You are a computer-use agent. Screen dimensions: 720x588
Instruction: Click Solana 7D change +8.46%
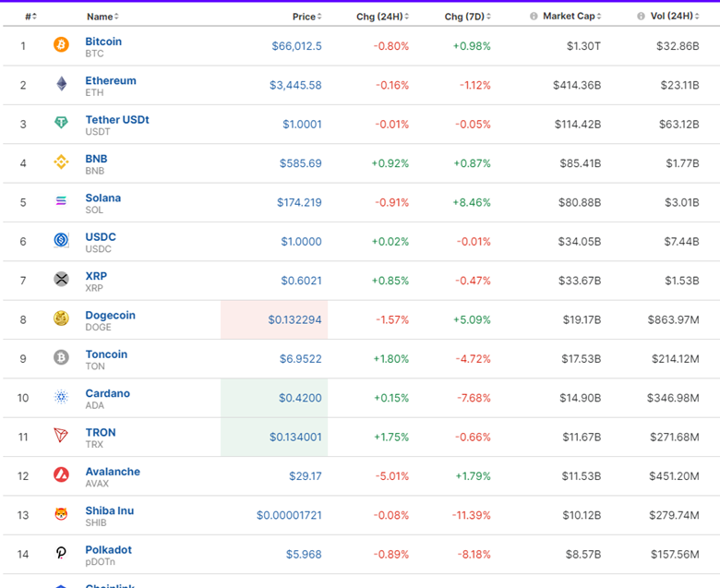[x=472, y=202]
